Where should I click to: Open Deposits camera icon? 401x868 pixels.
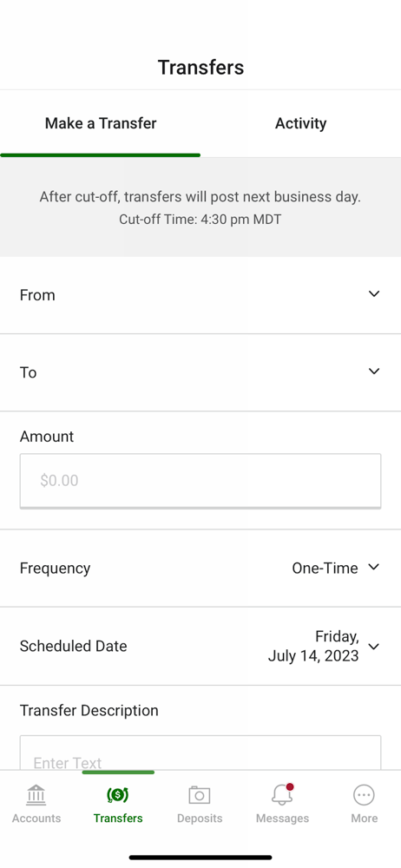tap(200, 795)
